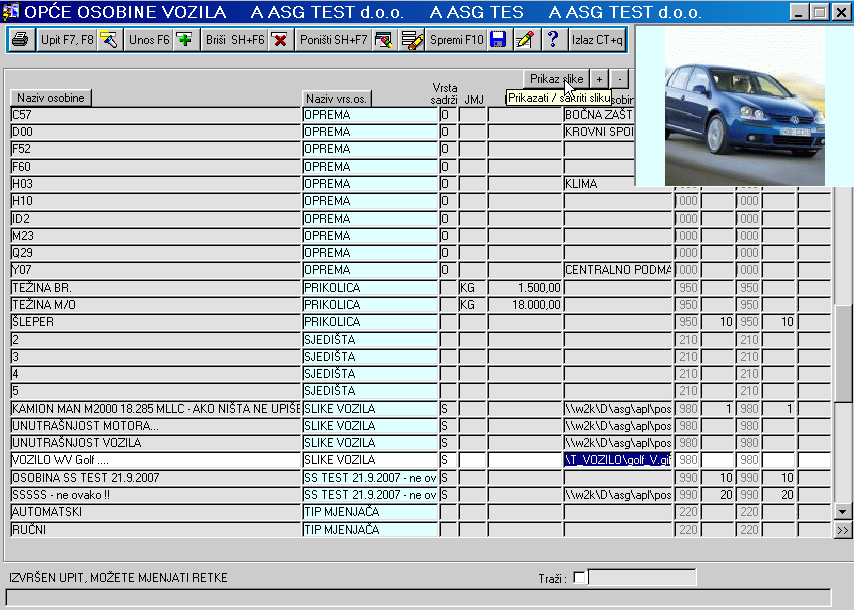854x610 pixels.
Task: Click OPREMA type in the M23 row
Action: pos(370,236)
